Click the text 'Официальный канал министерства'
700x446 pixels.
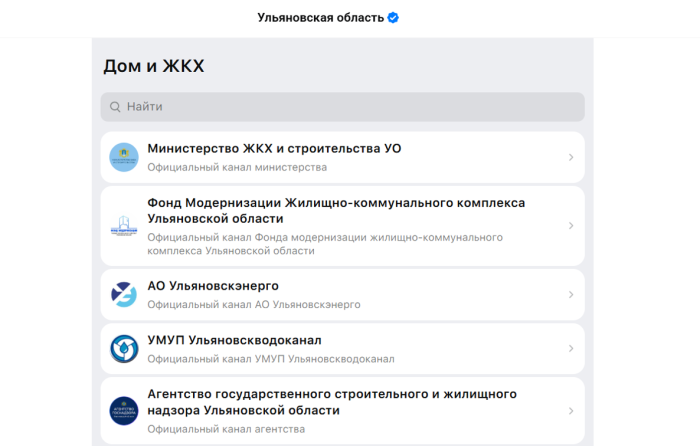click(x=237, y=167)
